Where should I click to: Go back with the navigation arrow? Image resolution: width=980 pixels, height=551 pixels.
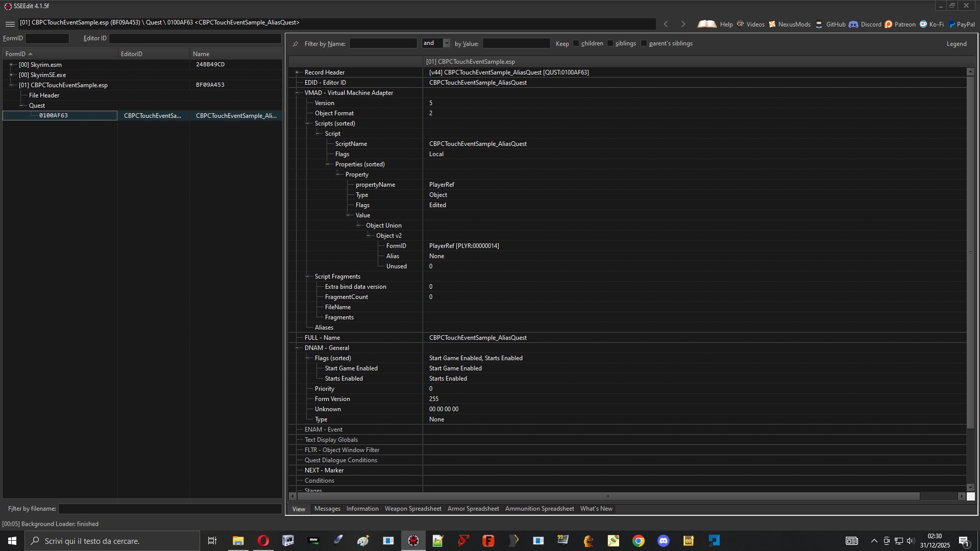[x=666, y=24]
